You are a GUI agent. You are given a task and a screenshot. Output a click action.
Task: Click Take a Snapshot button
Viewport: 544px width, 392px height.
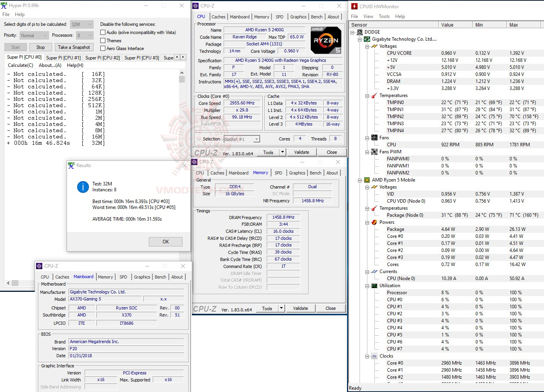[x=74, y=47]
